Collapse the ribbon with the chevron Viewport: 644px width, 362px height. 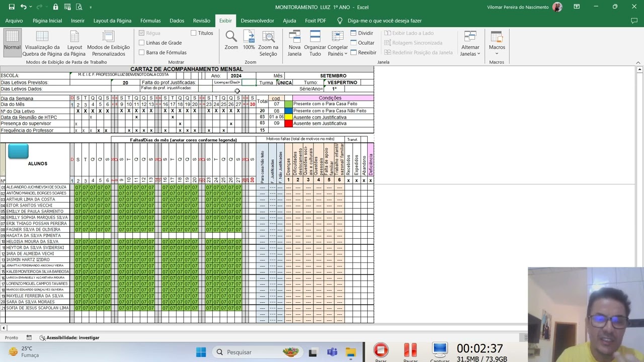(638, 62)
